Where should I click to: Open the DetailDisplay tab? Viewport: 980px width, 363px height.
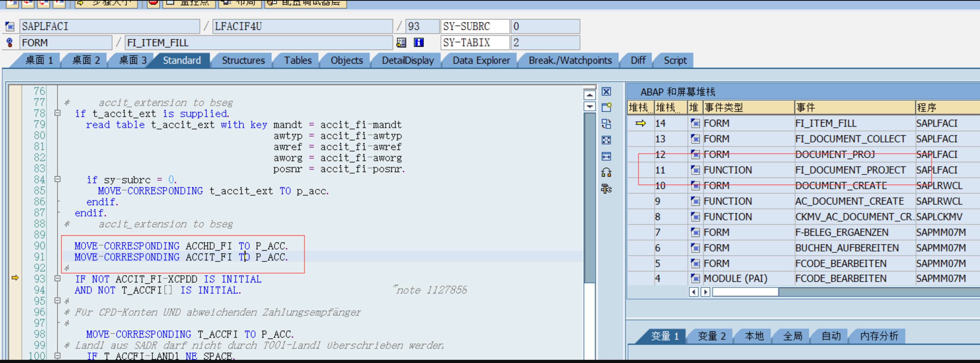(x=407, y=61)
